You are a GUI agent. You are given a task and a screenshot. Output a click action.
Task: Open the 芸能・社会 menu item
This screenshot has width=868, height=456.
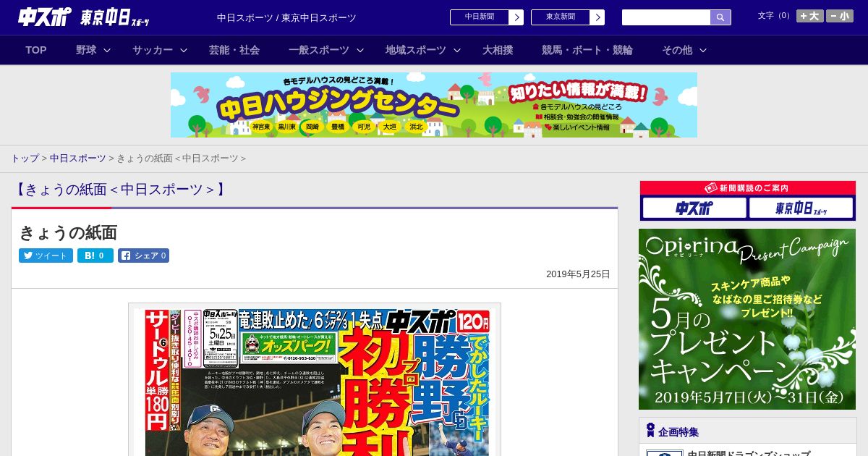(x=234, y=50)
